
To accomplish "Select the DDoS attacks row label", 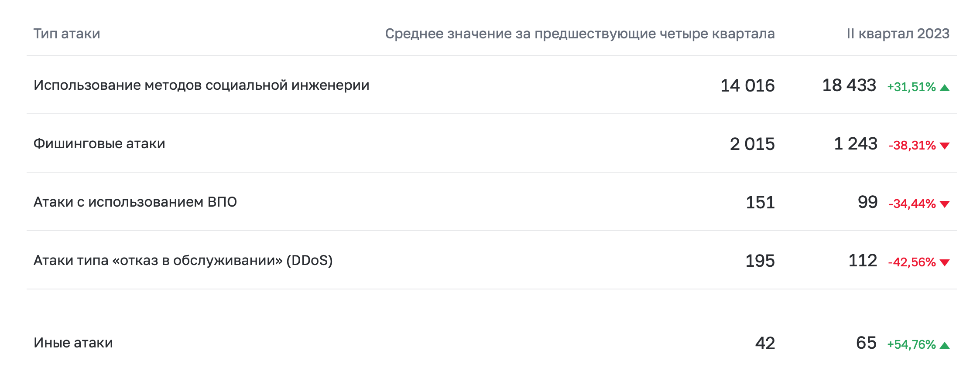I will pos(183,260).
